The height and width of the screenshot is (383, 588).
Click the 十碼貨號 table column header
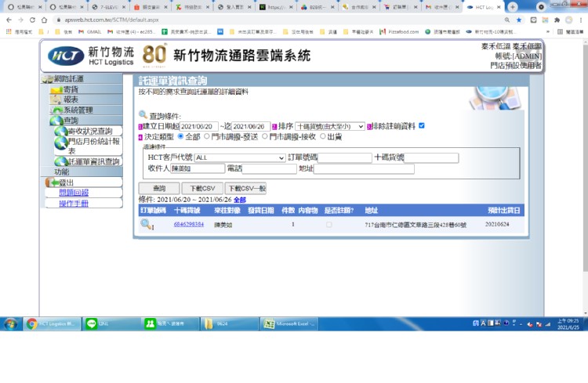(x=187, y=210)
